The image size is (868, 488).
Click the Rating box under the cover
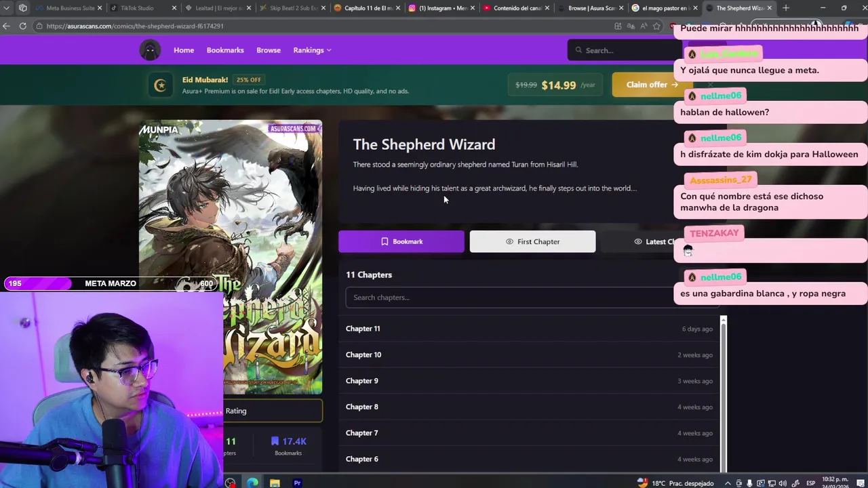(x=273, y=411)
